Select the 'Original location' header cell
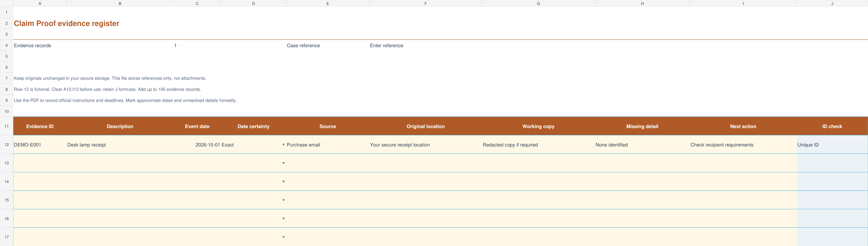Screen dimensions: 868x246 426,126
